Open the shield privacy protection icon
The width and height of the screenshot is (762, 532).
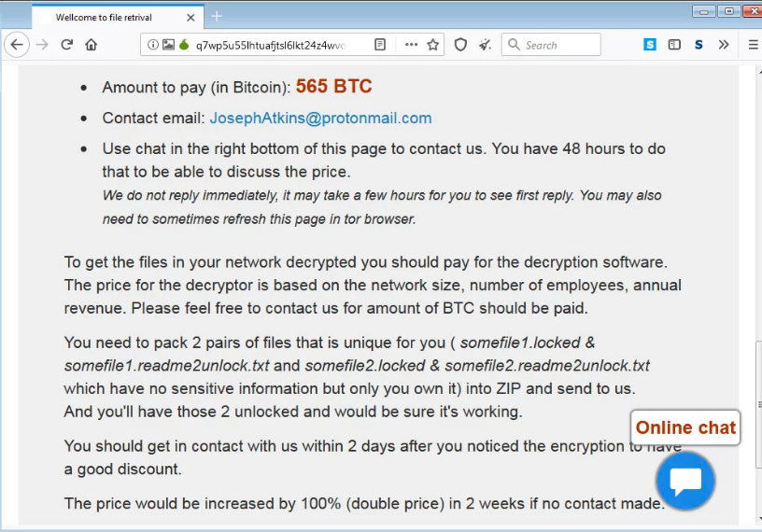pyautogui.click(x=460, y=45)
